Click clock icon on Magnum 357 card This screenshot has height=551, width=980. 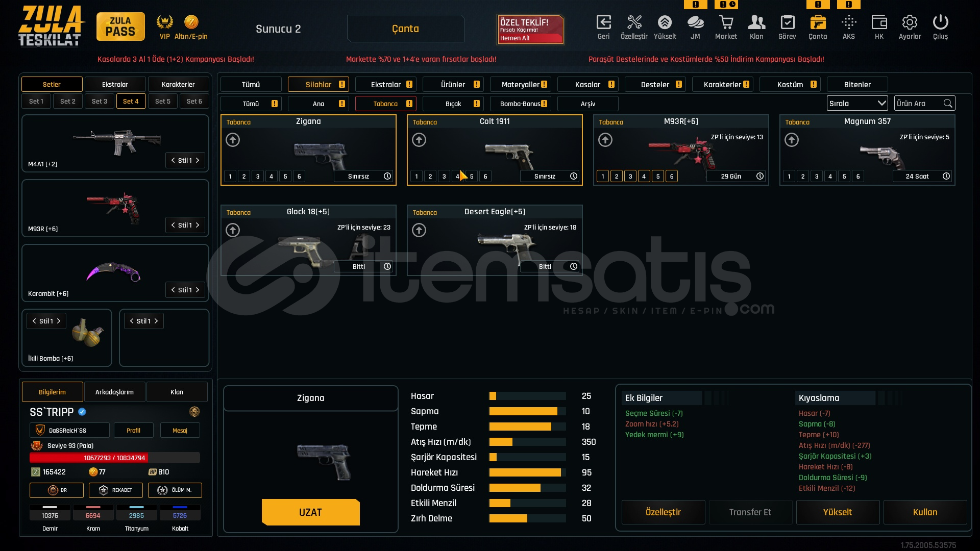tap(946, 176)
